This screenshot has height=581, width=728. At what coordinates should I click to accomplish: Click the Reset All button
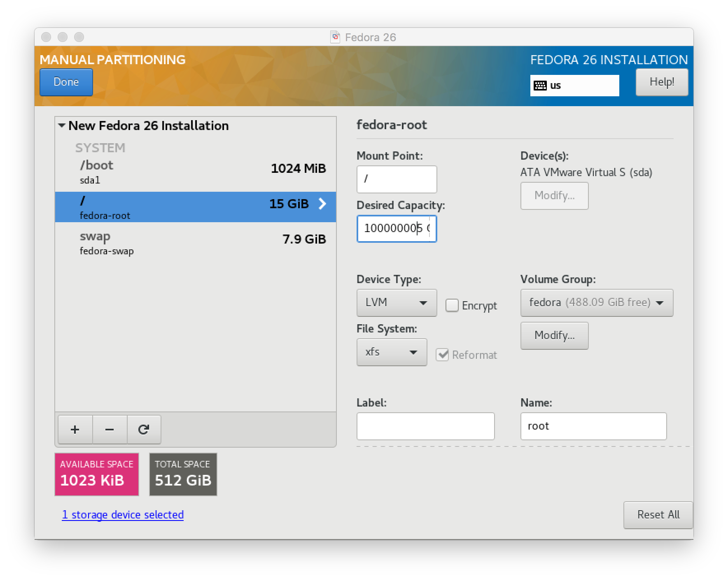coord(658,515)
